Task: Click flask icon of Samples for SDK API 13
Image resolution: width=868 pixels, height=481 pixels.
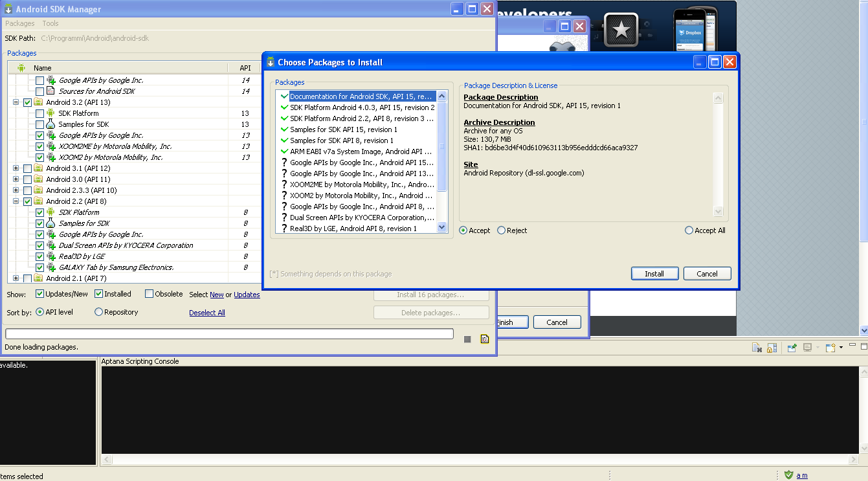Action: pyautogui.click(x=51, y=124)
